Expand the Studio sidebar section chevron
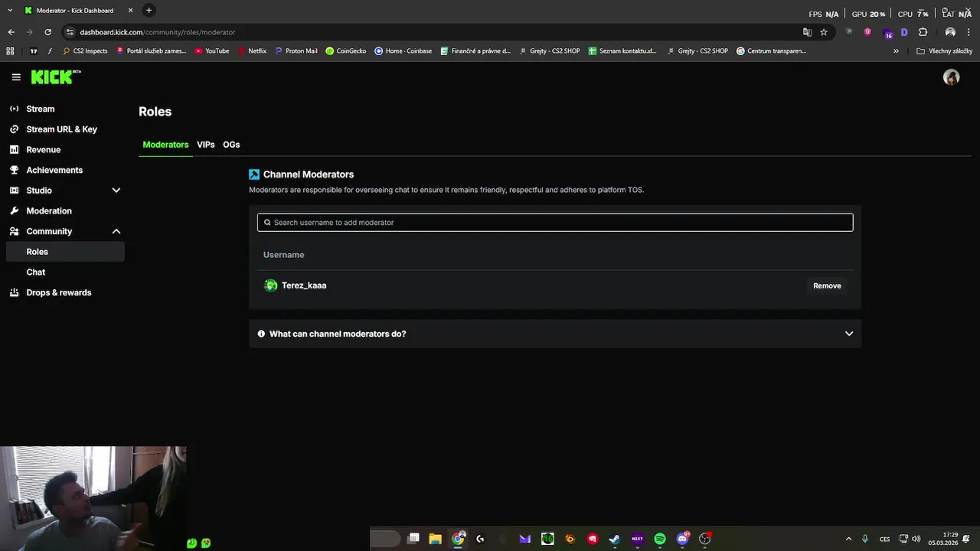980x551 pixels. [x=116, y=191]
